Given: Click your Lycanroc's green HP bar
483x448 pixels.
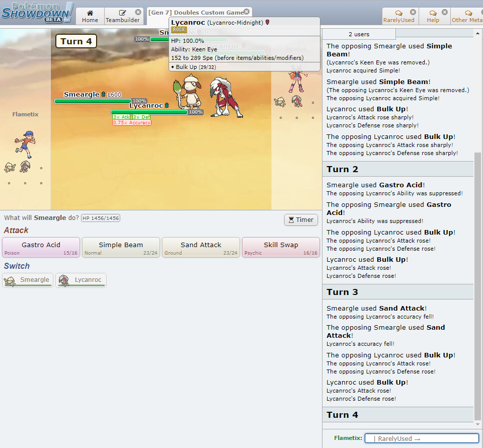Looking at the screenshot, I should (x=149, y=112).
